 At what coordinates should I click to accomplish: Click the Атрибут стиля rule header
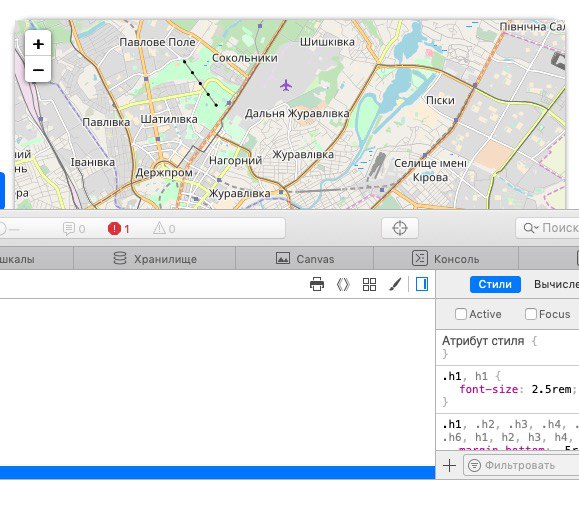pos(483,341)
